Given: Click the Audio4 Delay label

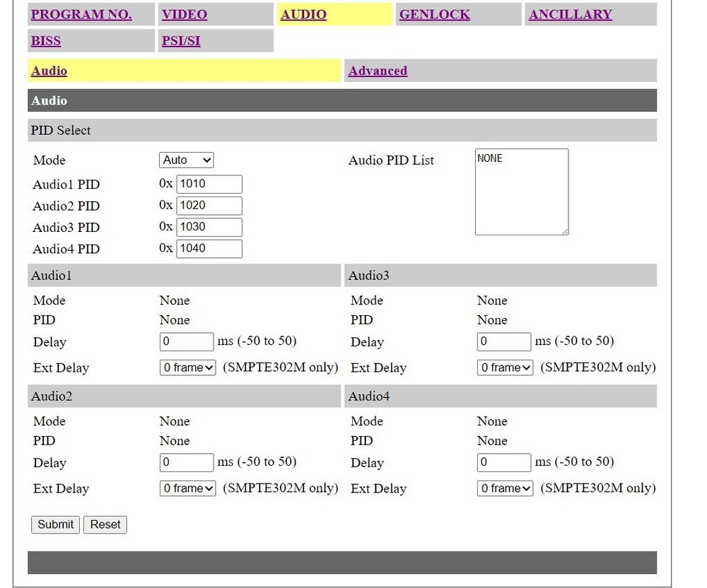Looking at the screenshot, I should pyautogui.click(x=367, y=463).
